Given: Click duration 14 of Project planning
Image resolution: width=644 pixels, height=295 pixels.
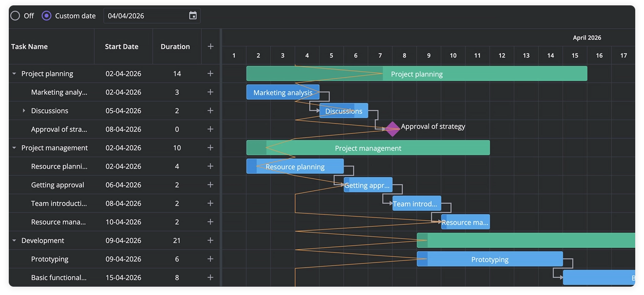Looking at the screenshot, I should tap(177, 74).
